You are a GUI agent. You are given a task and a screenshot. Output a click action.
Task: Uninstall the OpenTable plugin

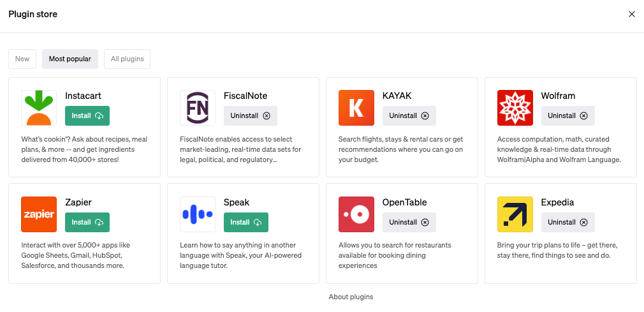(409, 222)
